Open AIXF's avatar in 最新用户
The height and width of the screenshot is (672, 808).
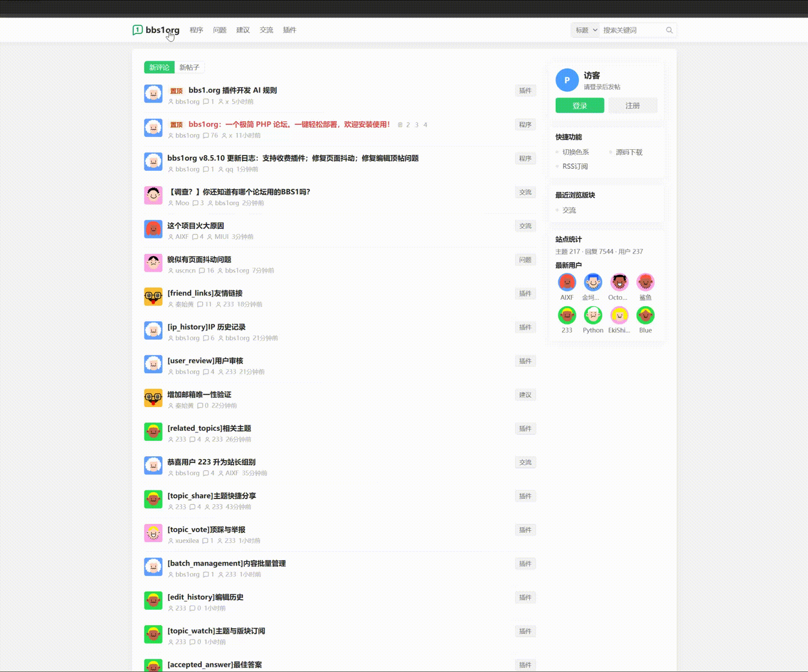(x=567, y=282)
